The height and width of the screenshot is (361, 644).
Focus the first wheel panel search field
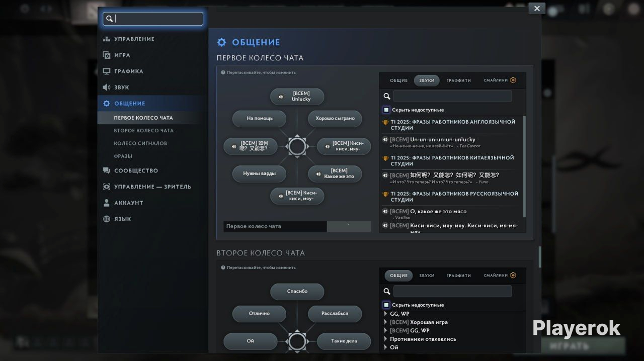(x=452, y=97)
